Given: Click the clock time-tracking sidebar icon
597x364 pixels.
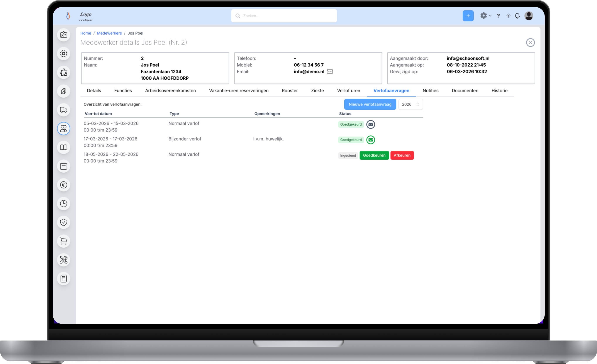Looking at the screenshot, I should (x=63, y=204).
